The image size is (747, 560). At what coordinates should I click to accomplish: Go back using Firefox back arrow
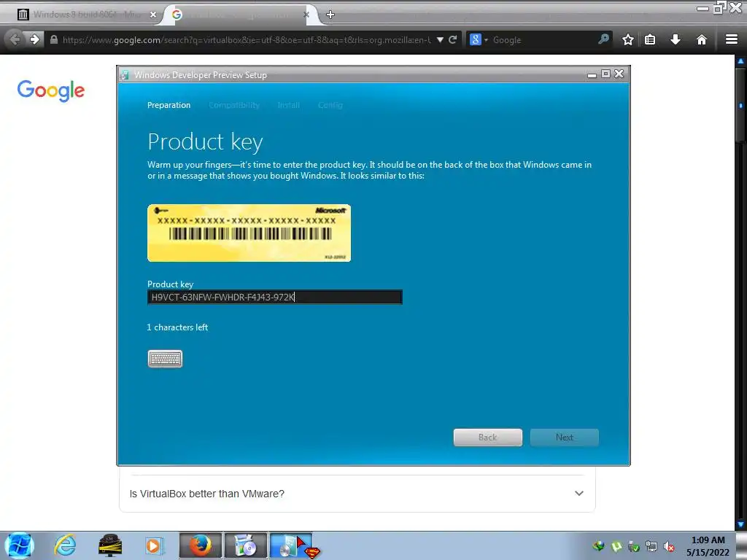[15, 39]
